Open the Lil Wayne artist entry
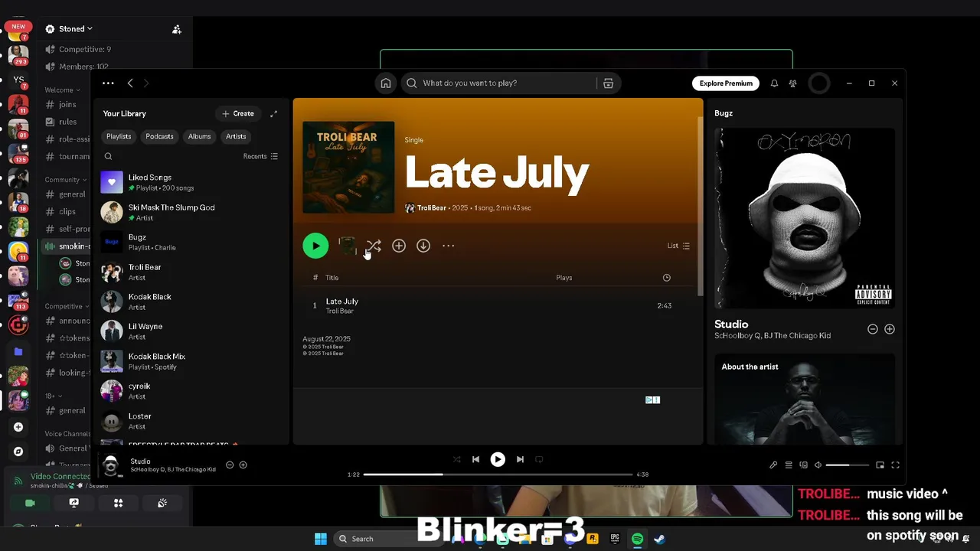 [x=191, y=331]
